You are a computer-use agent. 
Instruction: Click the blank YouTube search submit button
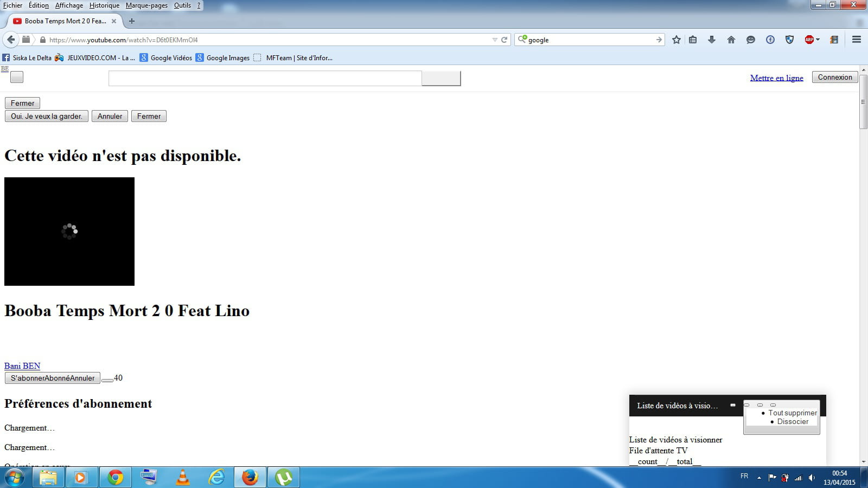[x=441, y=78]
